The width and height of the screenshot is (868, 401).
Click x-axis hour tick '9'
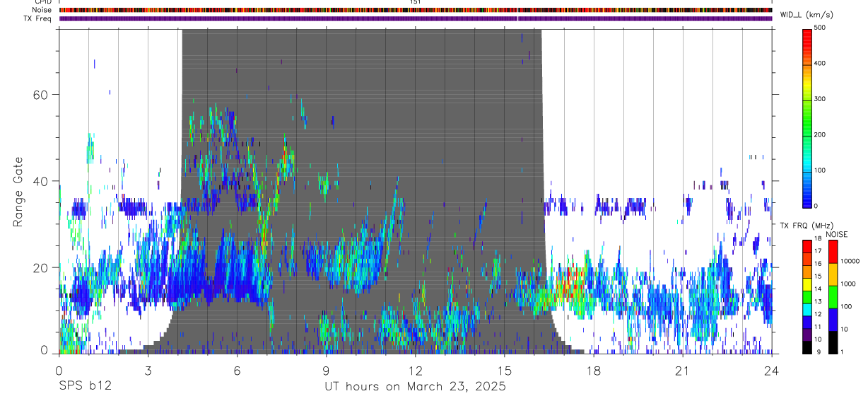[x=326, y=371]
